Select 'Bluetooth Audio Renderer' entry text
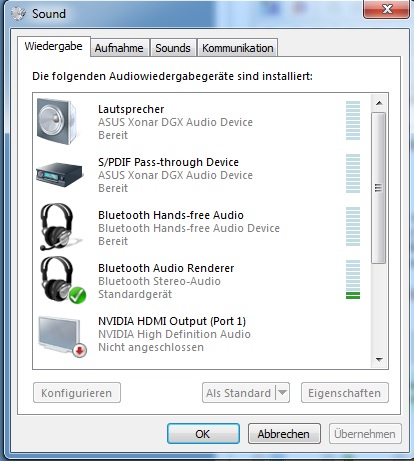The width and height of the screenshot is (414, 461). coord(166,268)
